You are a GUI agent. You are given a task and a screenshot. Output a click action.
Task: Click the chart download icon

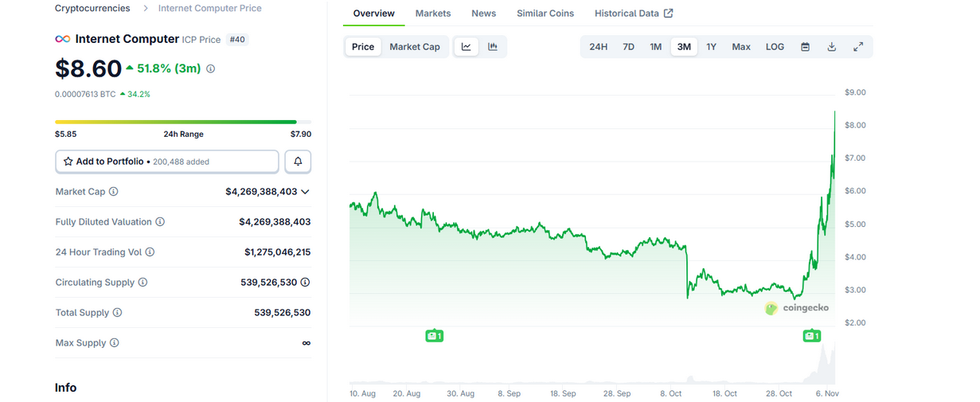(x=831, y=47)
